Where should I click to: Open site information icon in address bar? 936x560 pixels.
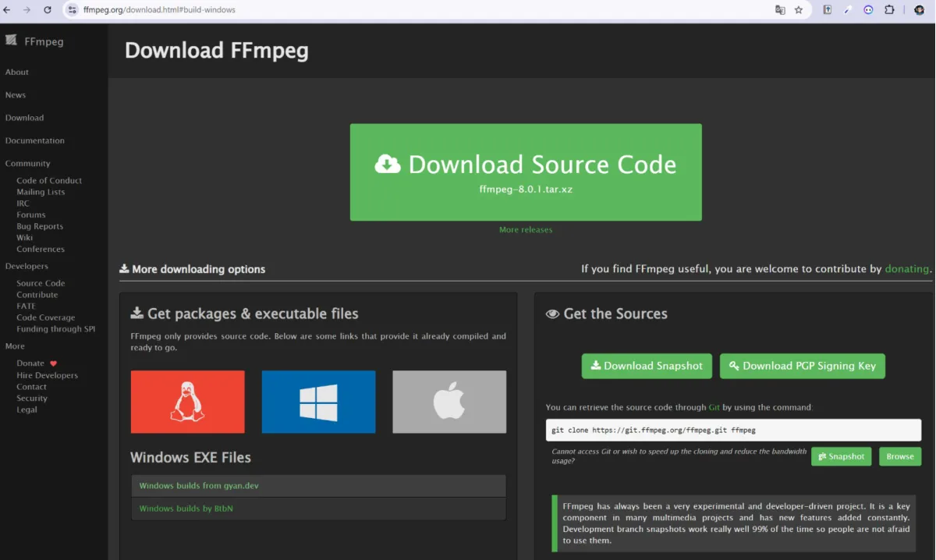pyautogui.click(x=73, y=10)
